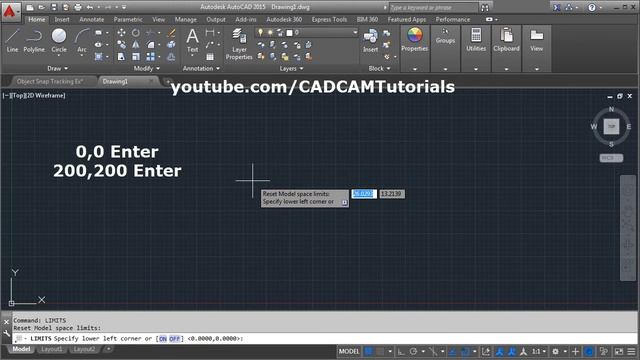Click the Insert block icon
Image resolution: width=640 pixels, height=360 pixels.
370,41
